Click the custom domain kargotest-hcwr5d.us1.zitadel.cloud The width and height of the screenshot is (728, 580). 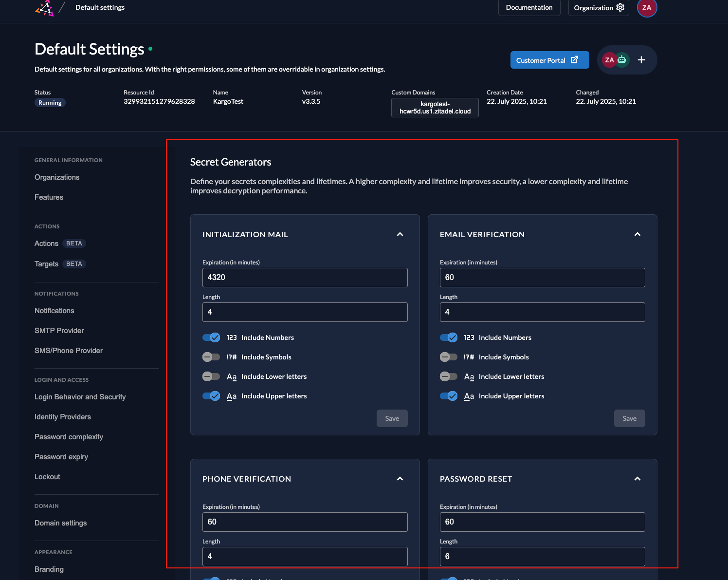pos(435,108)
